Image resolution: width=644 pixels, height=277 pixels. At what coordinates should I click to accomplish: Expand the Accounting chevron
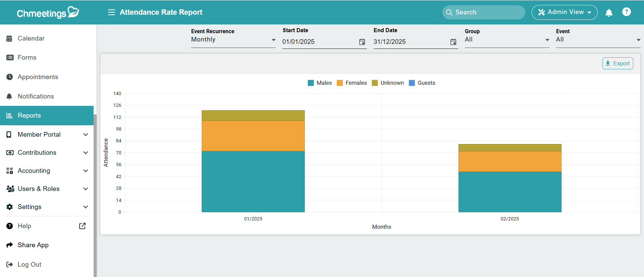[86, 171]
